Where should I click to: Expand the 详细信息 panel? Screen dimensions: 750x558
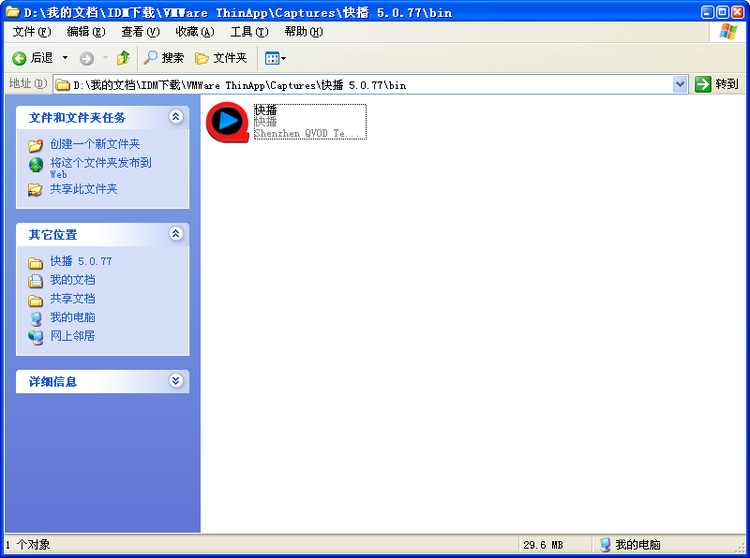176,381
